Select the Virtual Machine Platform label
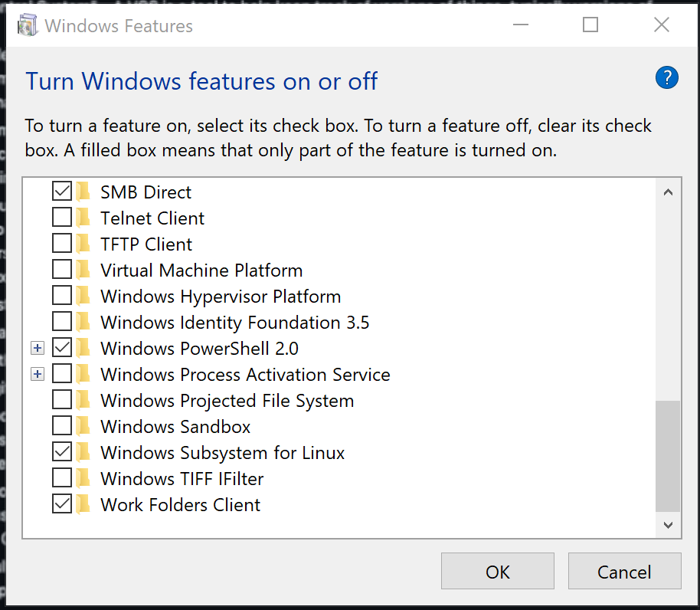700x610 pixels. click(201, 271)
